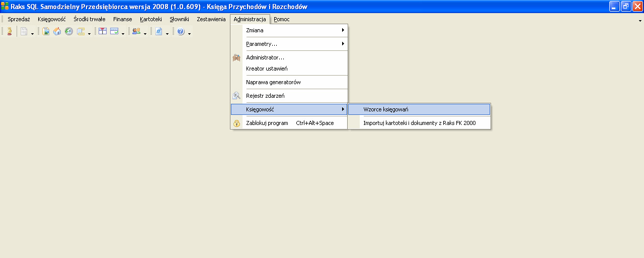Click the toolbar options arrow at the menu bar's right end
Viewport: 644px width, 258px height.
point(640,21)
